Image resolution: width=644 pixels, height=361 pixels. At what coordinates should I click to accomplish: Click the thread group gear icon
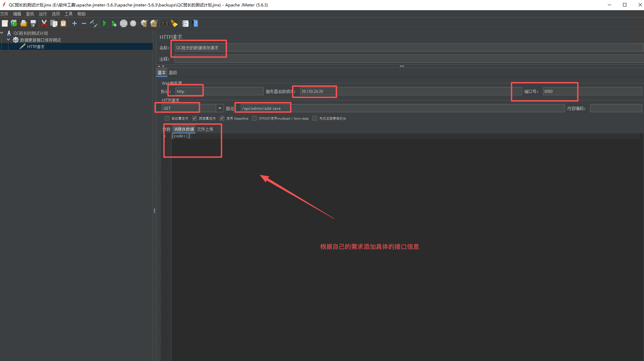16,40
